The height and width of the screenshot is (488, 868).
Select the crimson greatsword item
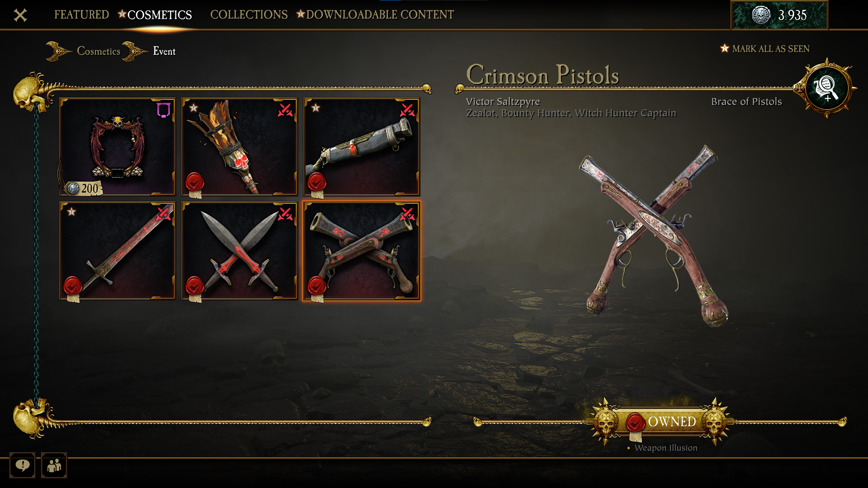pos(118,251)
